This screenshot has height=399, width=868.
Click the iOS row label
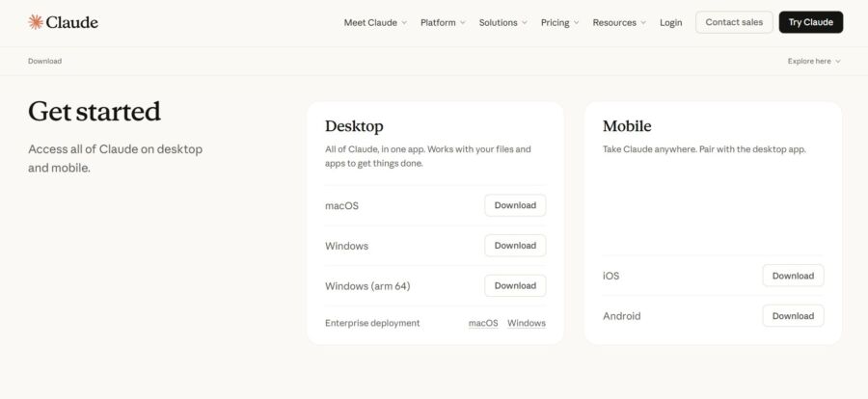click(611, 276)
